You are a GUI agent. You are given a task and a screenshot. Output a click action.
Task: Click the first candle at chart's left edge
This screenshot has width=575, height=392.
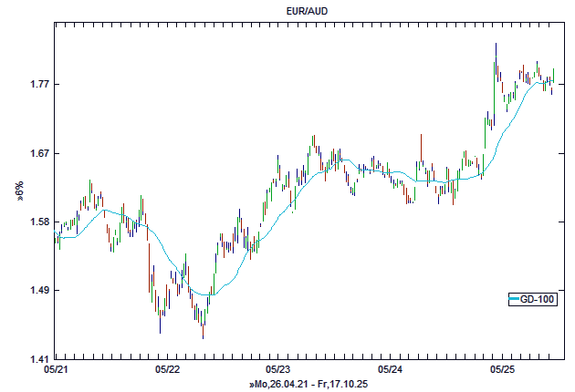(57, 239)
